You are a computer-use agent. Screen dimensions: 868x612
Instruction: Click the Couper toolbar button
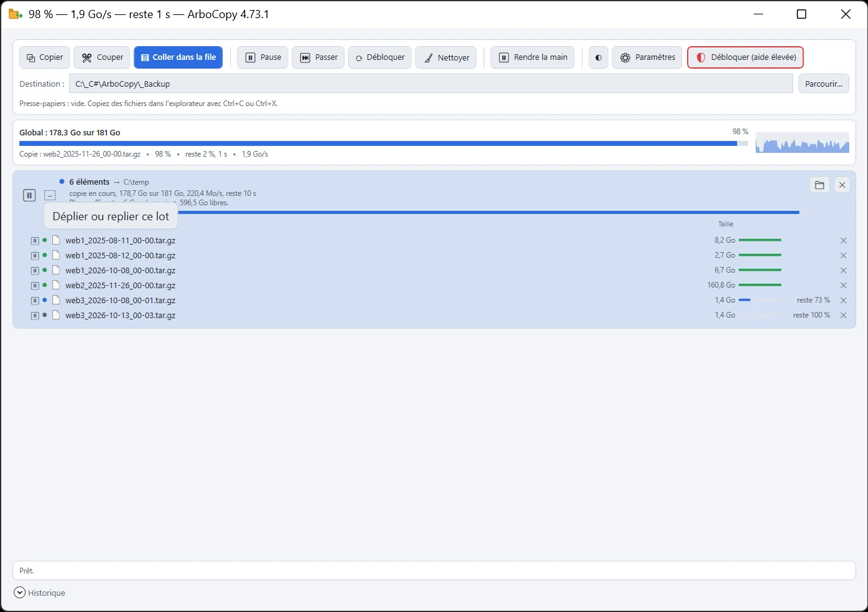[x=102, y=57]
